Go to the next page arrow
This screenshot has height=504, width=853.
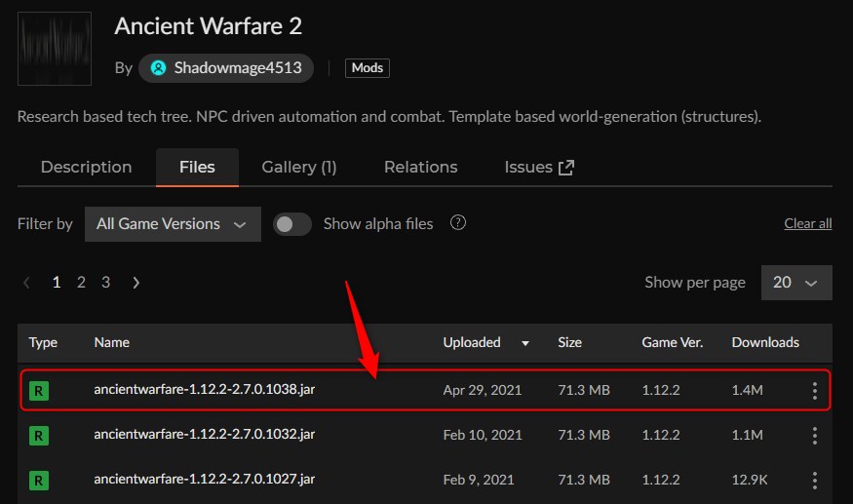coord(136,283)
